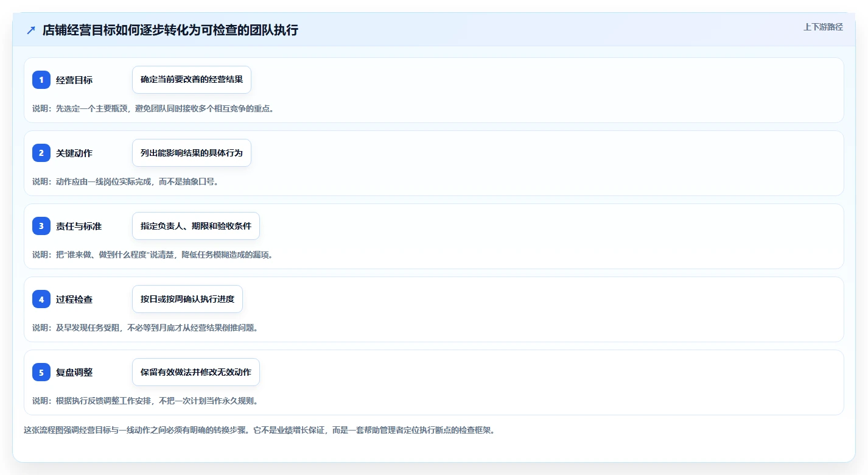Click the 列出能影响结果的具体行为 box

192,153
